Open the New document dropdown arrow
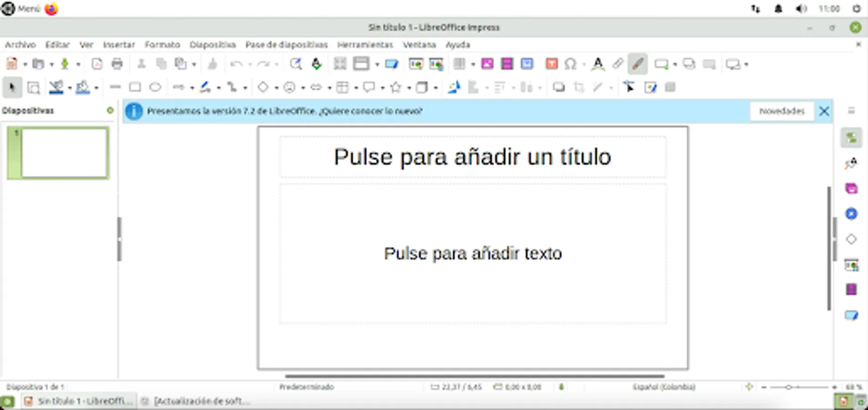The image size is (868, 410). pos(25,64)
